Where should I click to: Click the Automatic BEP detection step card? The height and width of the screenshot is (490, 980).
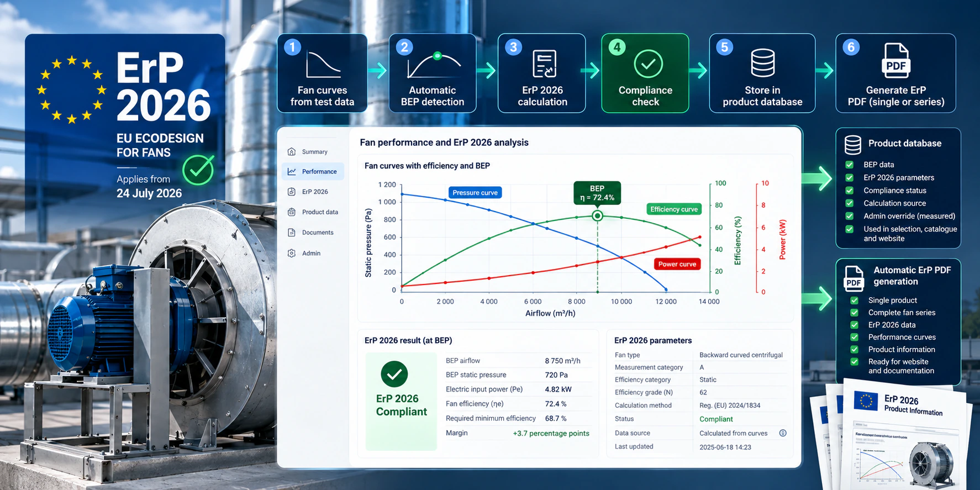click(x=433, y=73)
